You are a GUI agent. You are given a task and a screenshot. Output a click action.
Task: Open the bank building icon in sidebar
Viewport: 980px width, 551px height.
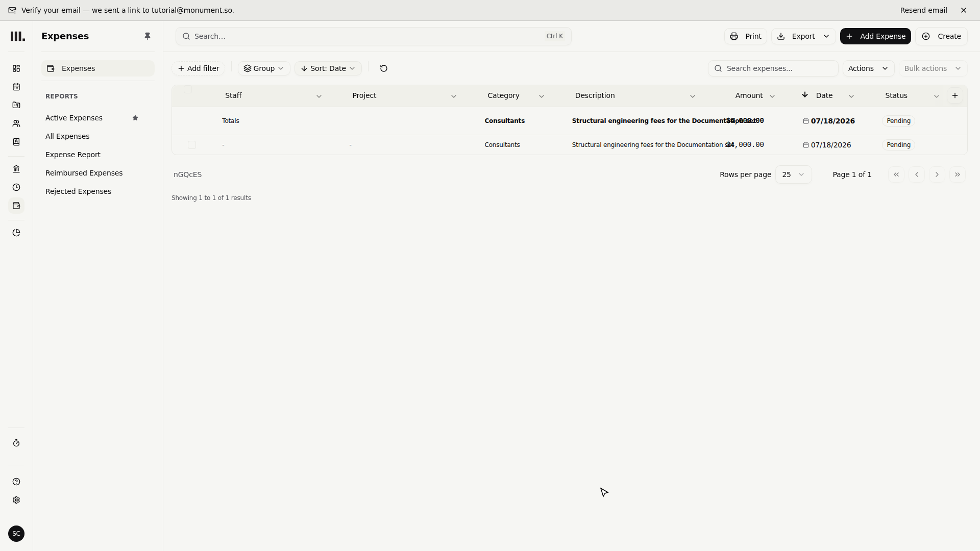(16, 169)
